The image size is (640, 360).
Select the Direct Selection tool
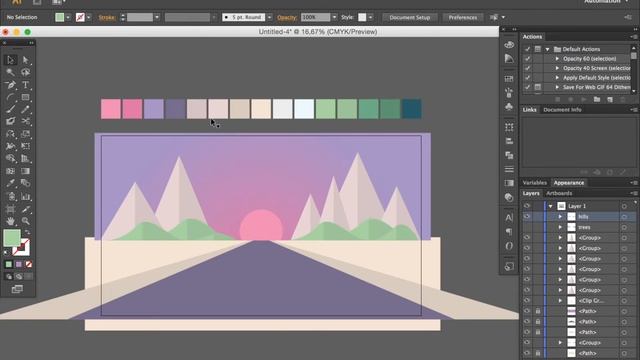click(x=26, y=60)
